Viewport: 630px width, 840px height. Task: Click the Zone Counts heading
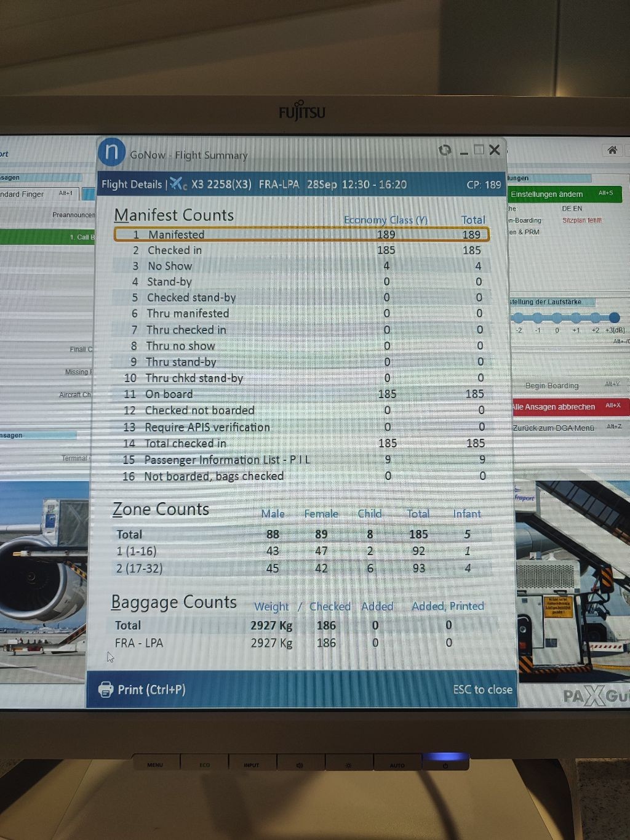click(x=161, y=510)
